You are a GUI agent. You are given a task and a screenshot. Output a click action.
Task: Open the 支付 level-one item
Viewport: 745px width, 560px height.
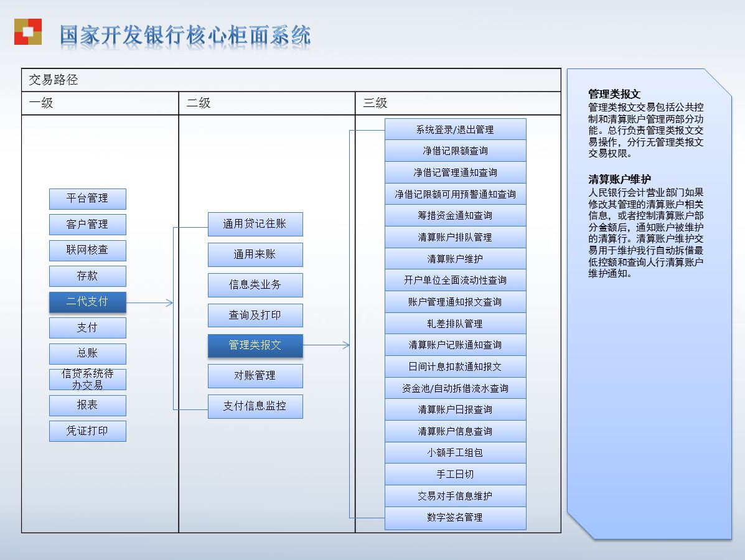(87, 328)
